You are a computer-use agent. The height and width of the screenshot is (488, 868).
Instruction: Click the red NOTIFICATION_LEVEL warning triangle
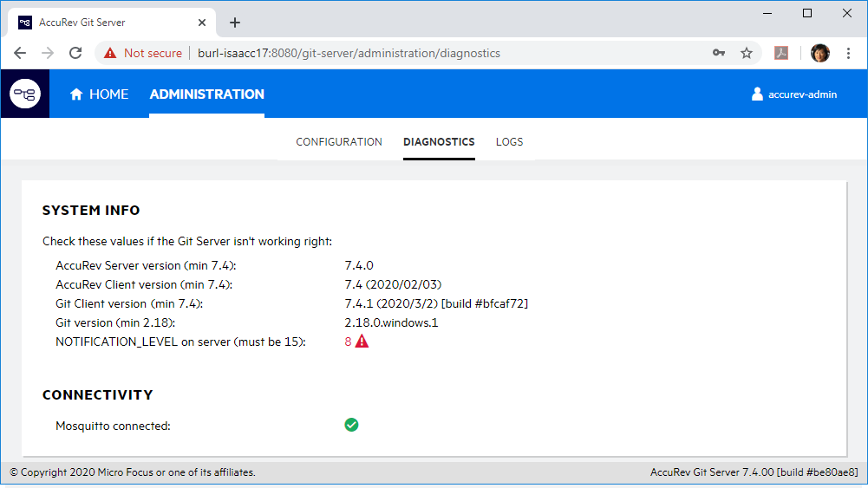point(362,342)
